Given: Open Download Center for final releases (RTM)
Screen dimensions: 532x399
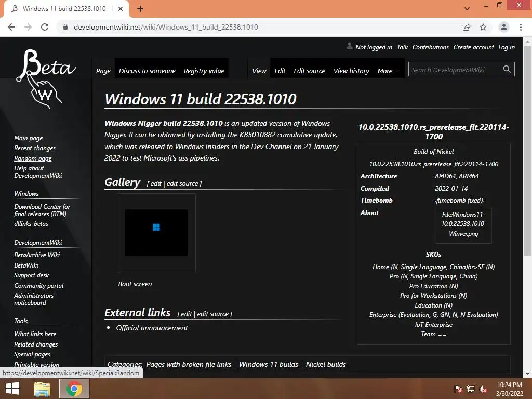Looking at the screenshot, I should click(x=42, y=210).
